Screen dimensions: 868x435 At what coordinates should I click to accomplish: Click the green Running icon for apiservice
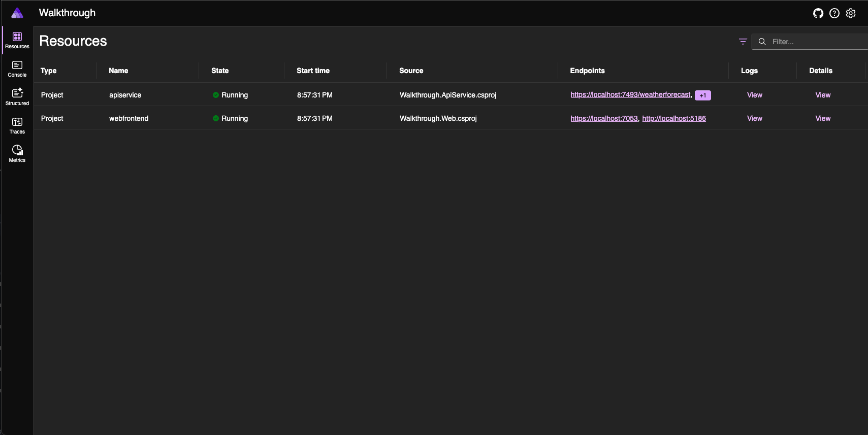[216, 95]
